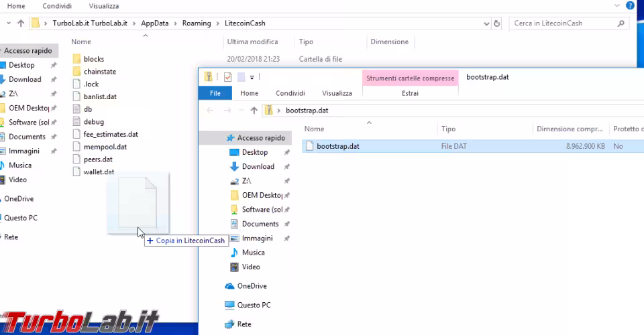
Task: Open OneDrive in the bootstrap.dat window sidebar
Action: point(252,286)
